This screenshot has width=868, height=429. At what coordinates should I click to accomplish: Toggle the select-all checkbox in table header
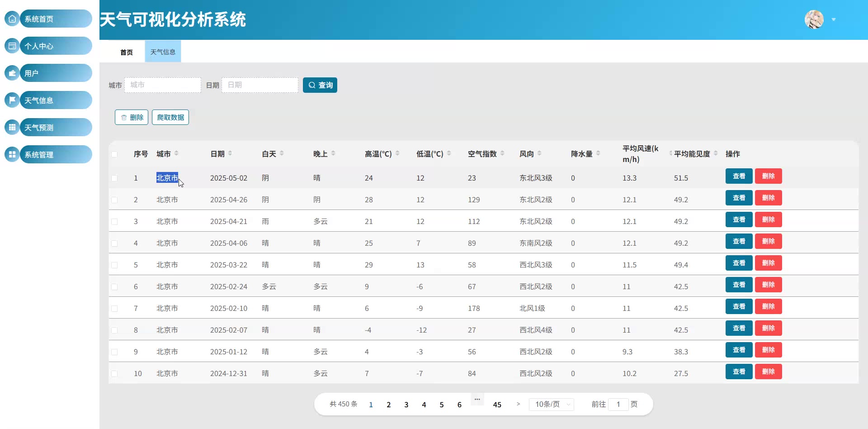tap(114, 154)
